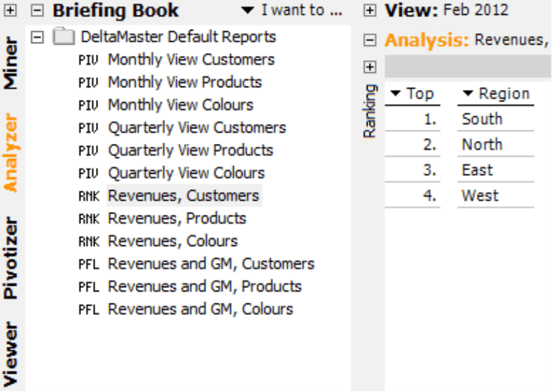Click the DeltaMaster Default Reports folder icon
This screenshot has width=552, height=392.
(64, 36)
